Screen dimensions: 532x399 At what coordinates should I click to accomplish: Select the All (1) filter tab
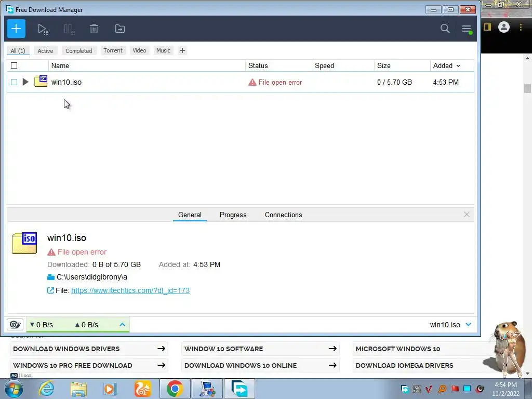(18, 51)
